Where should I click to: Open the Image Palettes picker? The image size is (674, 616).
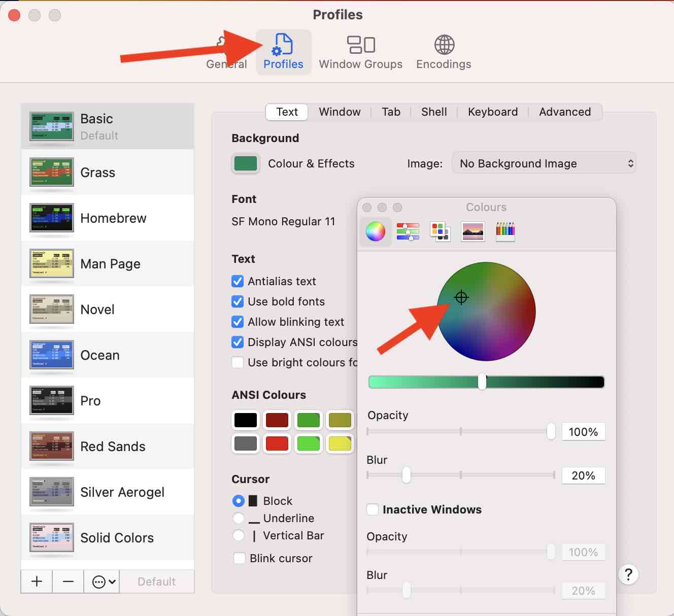(x=473, y=231)
